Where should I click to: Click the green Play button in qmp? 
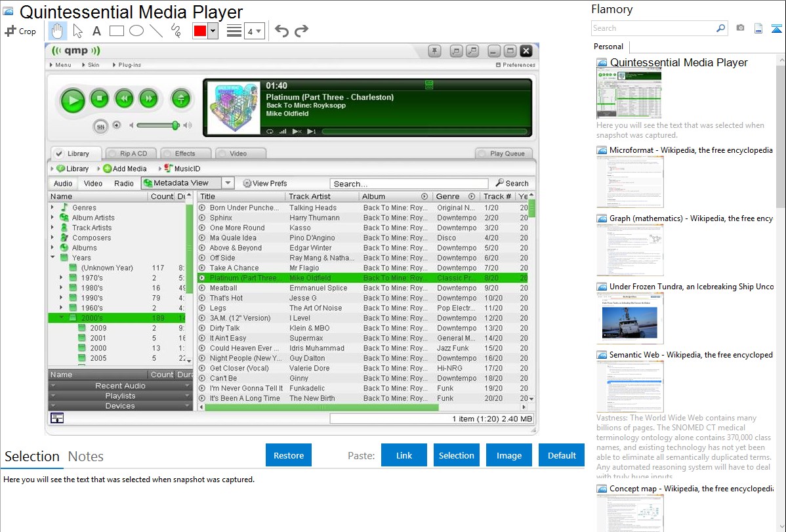[x=73, y=100]
